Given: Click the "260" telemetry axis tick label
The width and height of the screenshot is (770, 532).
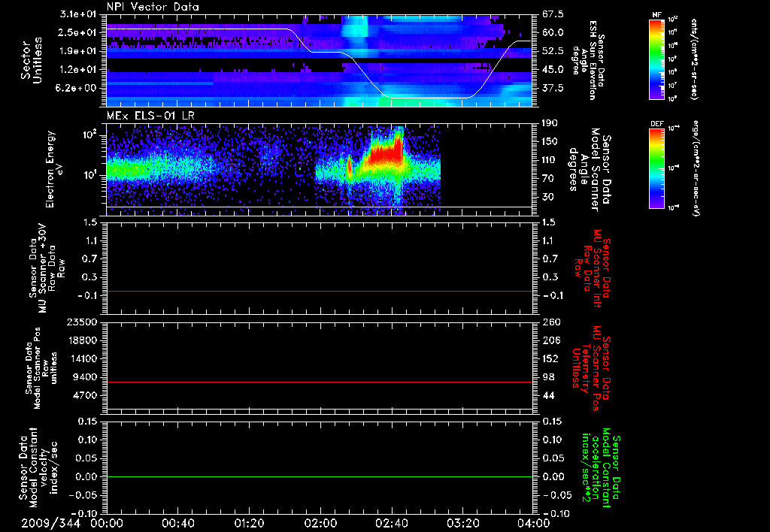Looking at the screenshot, I should coord(550,322).
